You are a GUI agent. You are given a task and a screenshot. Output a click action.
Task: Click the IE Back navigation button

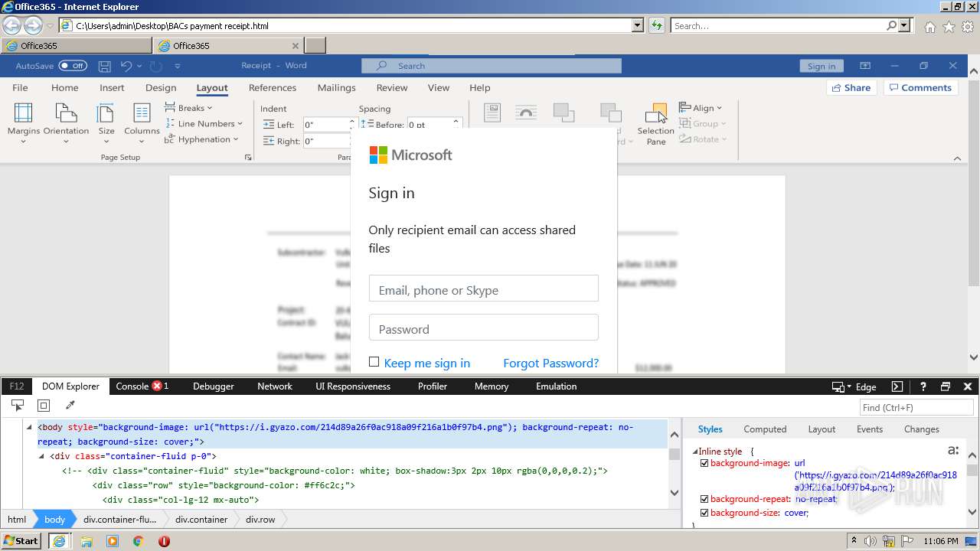pos(11,25)
